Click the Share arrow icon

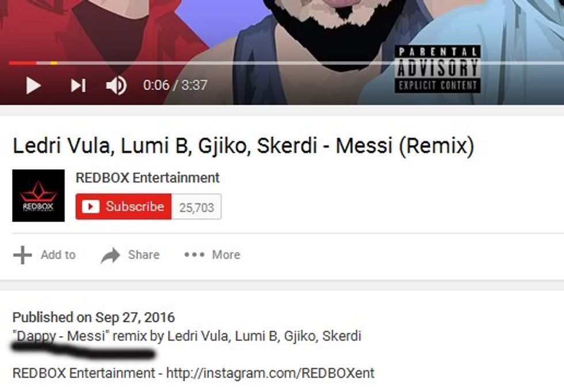[x=110, y=256]
